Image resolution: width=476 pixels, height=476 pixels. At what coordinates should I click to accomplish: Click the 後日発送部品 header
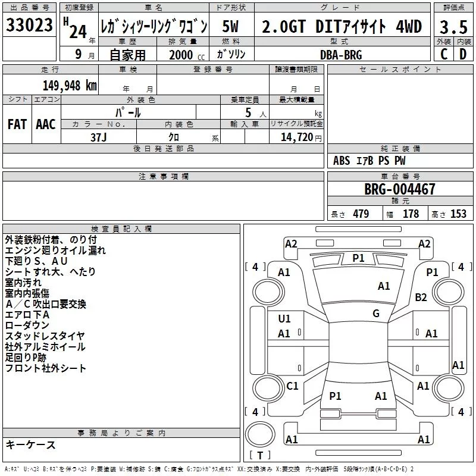[163, 148]
